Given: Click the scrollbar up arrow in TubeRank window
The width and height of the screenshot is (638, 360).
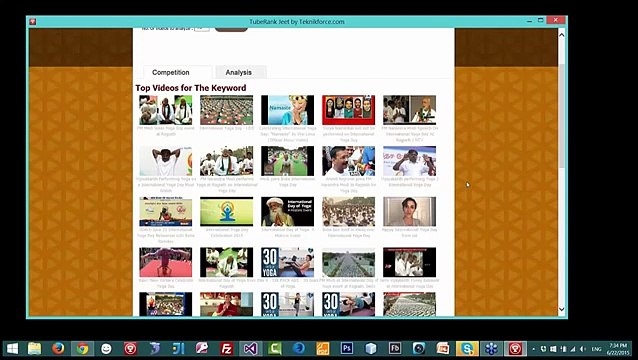Looking at the screenshot, I should 562,35.
